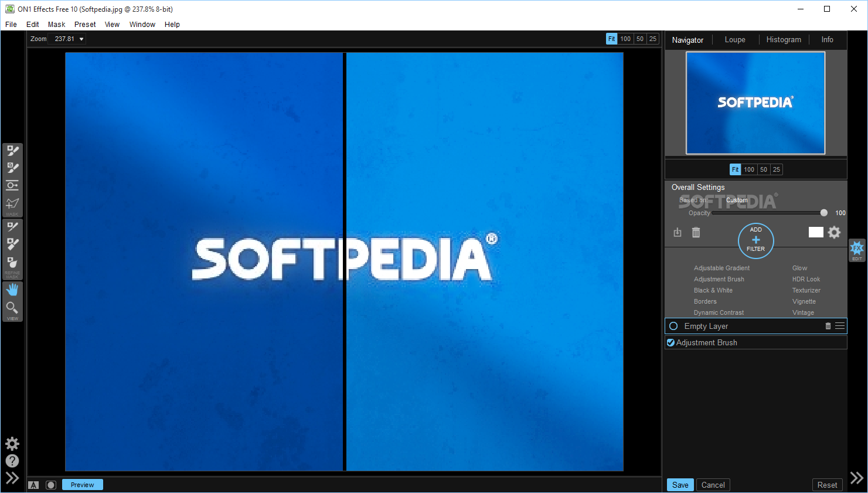Open the File menu

point(11,25)
